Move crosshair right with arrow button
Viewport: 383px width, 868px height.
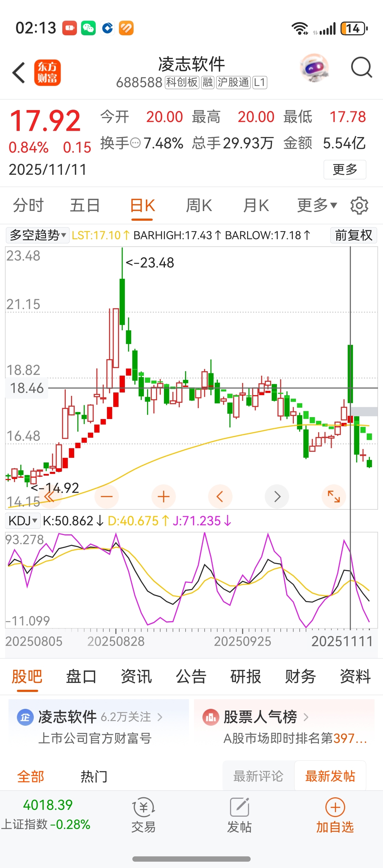click(277, 496)
